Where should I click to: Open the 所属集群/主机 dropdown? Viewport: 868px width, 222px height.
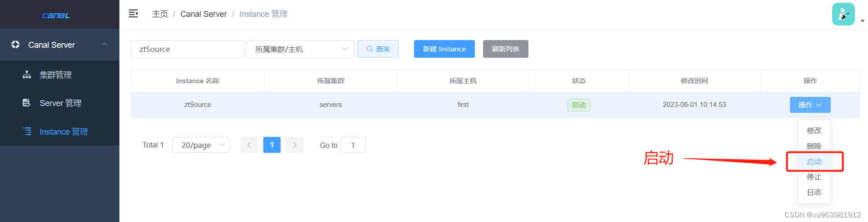(x=301, y=49)
